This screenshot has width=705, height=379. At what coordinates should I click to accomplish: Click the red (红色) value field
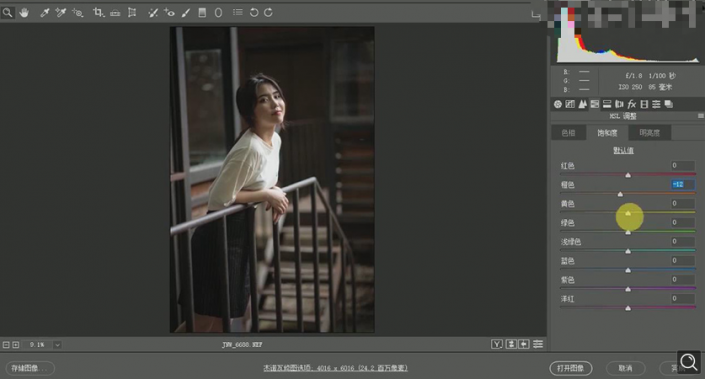pos(683,165)
